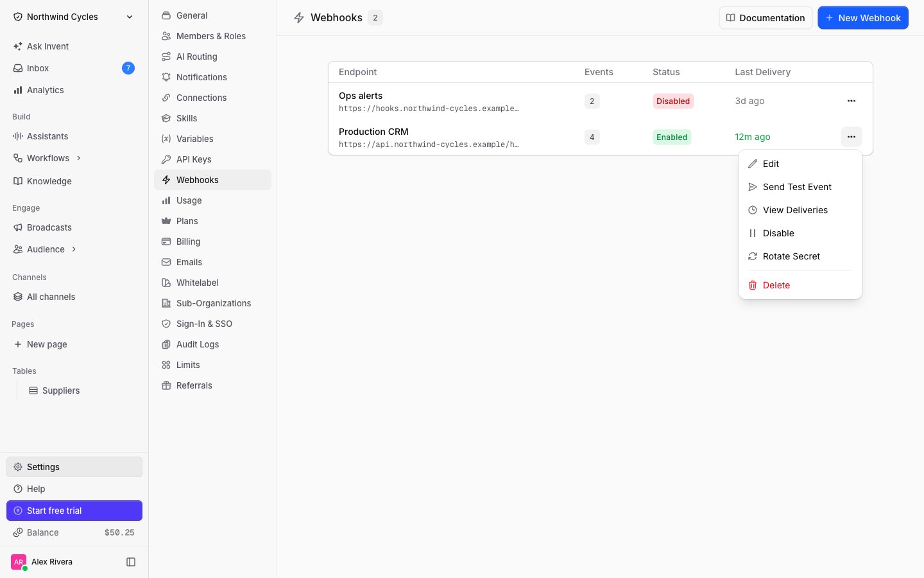Click the 3d ago delivery time
924x578 pixels.
click(749, 101)
